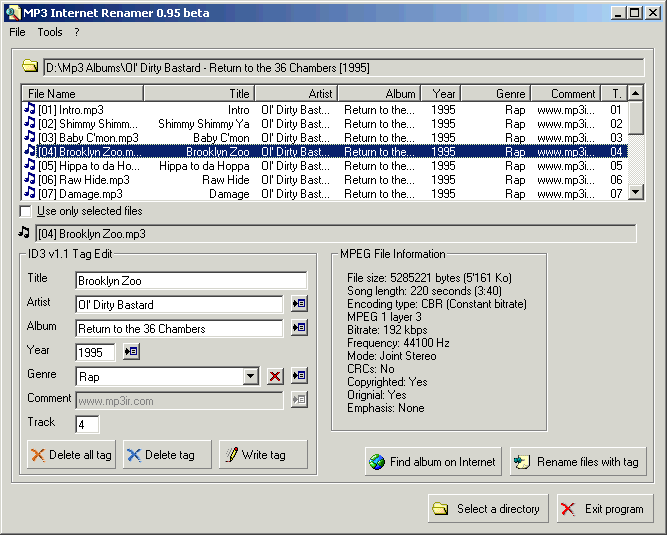Click the directory path field
The height and width of the screenshot is (535, 667).
pyautogui.click(x=344, y=68)
